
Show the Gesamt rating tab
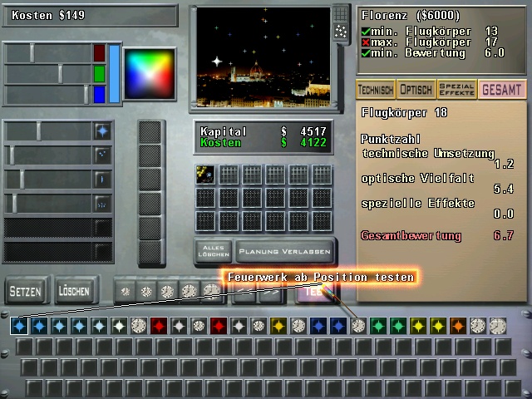(502, 90)
